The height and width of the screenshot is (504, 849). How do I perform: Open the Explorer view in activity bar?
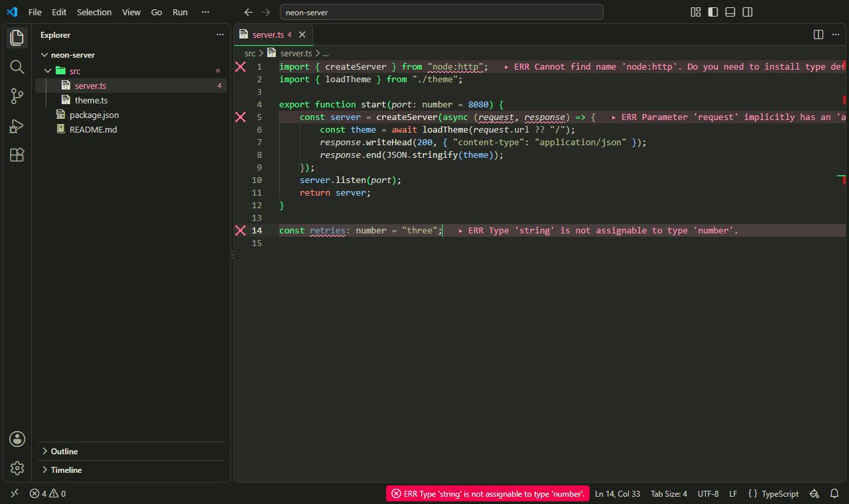pyautogui.click(x=17, y=38)
